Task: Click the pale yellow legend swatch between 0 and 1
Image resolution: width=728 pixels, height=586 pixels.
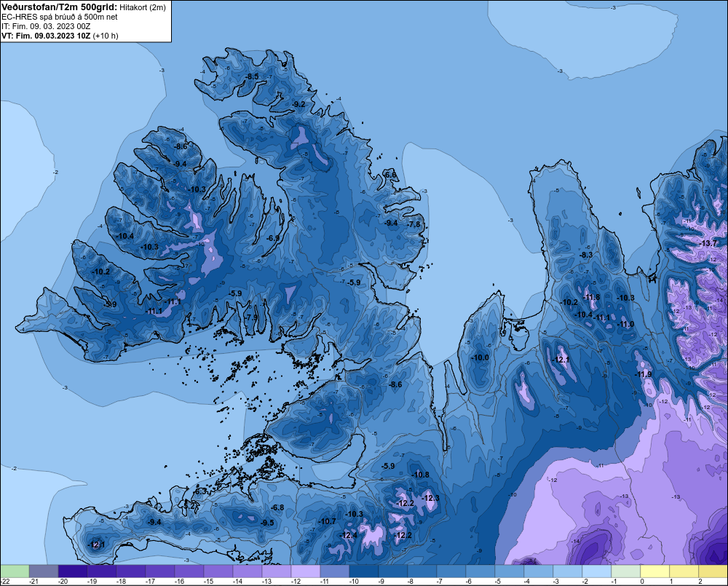Action: (x=654, y=571)
